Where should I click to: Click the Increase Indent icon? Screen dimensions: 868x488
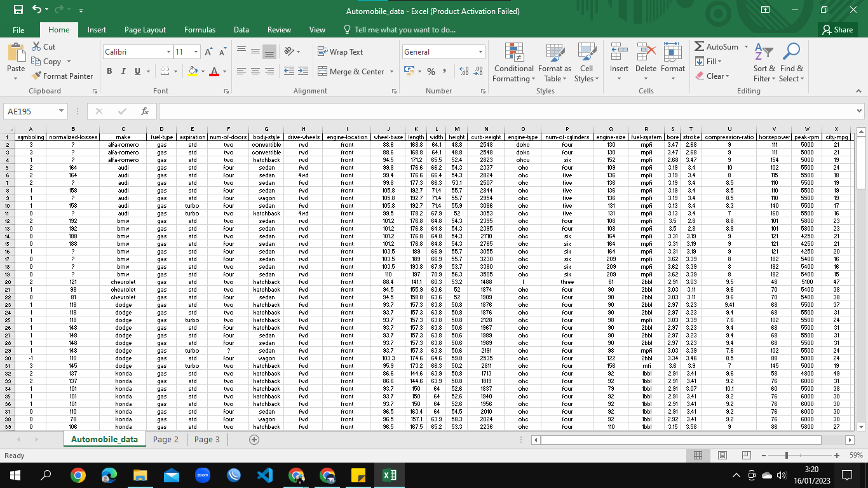coord(302,71)
